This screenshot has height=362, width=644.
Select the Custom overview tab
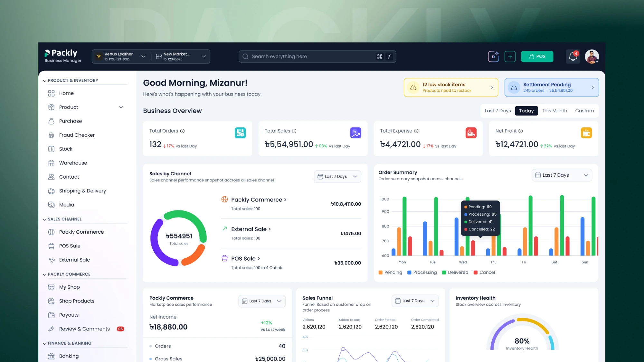(x=584, y=111)
